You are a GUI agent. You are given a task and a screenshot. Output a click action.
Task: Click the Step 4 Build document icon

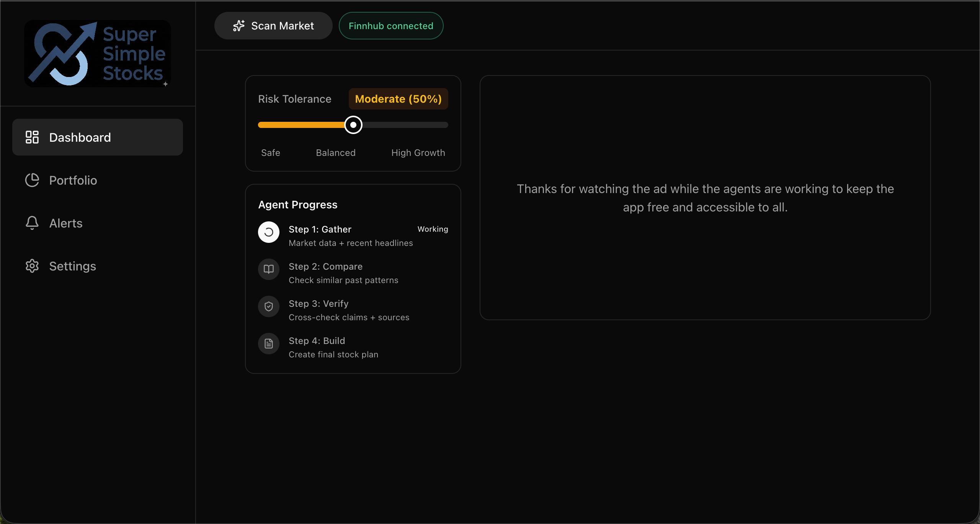click(x=269, y=344)
